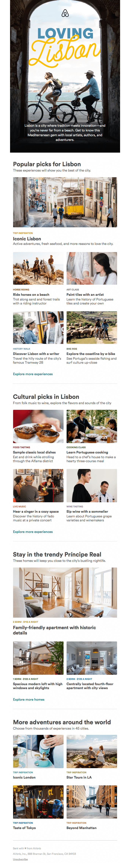
Task: Select 'Sip wine with a sommelier' heading
Action: click(87, 512)
